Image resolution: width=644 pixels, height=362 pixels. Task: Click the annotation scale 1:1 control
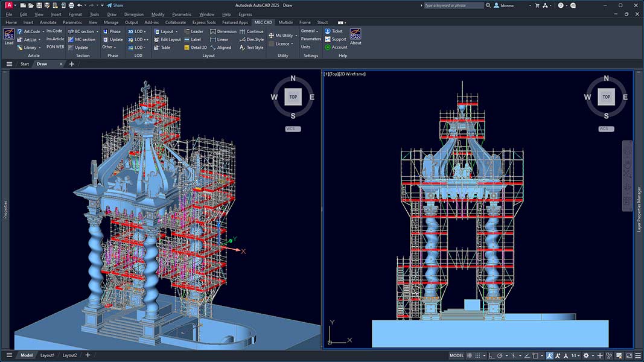[573, 355]
